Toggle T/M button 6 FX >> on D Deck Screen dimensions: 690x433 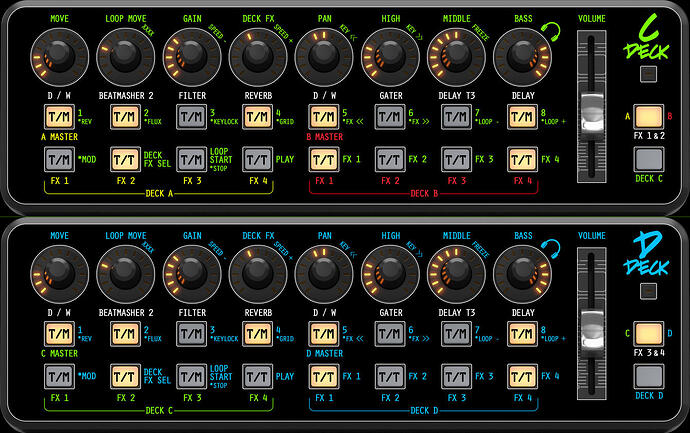(390, 334)
